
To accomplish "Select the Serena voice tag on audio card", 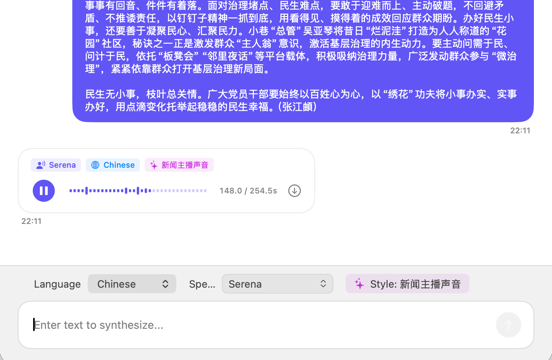I will pyautogui.click(x=56, y=165).
